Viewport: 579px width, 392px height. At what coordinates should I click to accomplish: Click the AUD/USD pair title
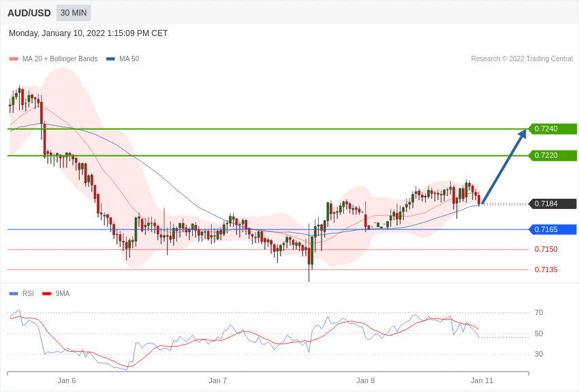29,14
